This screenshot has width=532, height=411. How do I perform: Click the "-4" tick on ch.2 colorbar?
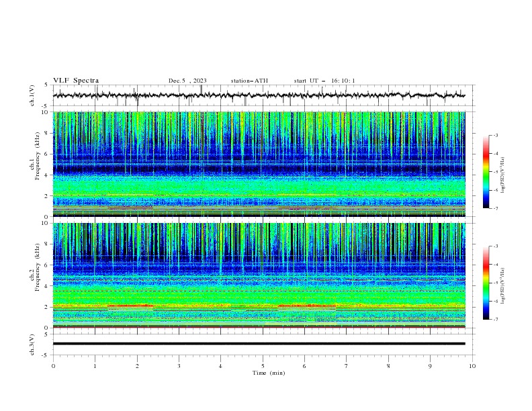pyautogui.click(x=496, y=265)
